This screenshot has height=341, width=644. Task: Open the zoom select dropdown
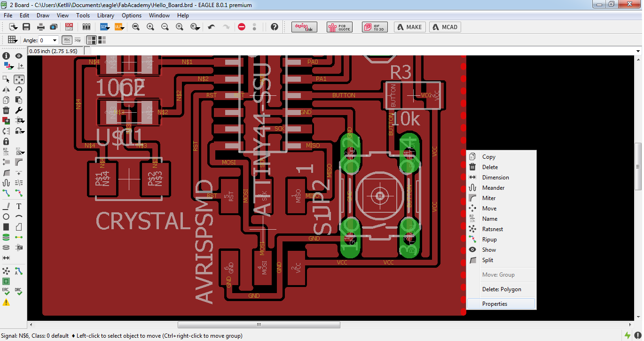(195, 27)
